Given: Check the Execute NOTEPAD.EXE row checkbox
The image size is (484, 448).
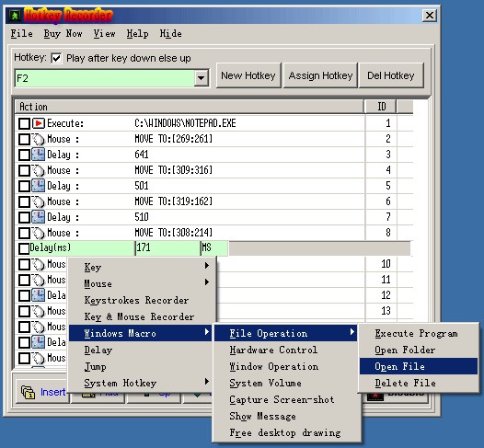Looking at the screenshot, I should [x=24, y=123].
